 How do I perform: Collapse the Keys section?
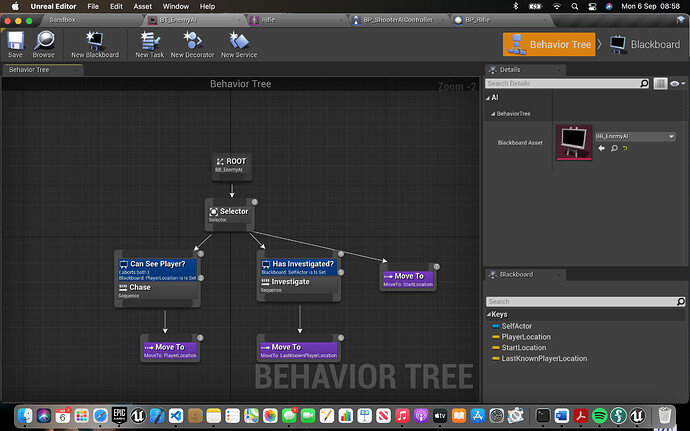tap(489, 314)
